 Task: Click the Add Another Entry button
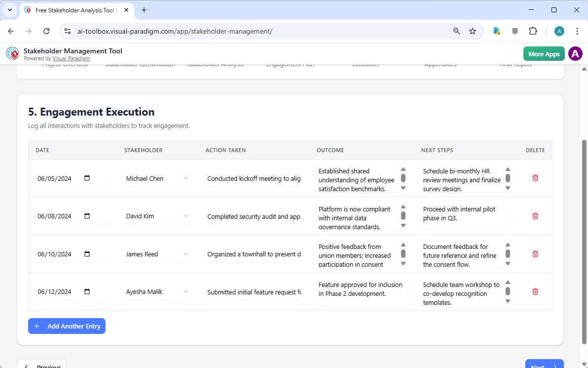coord(67,326)
